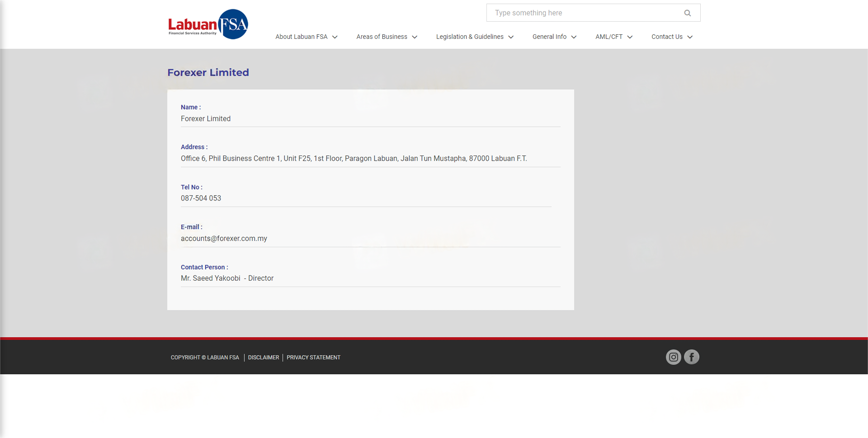Open the Facebook icon in footer
868x438 pixels.
coord(692,357)
